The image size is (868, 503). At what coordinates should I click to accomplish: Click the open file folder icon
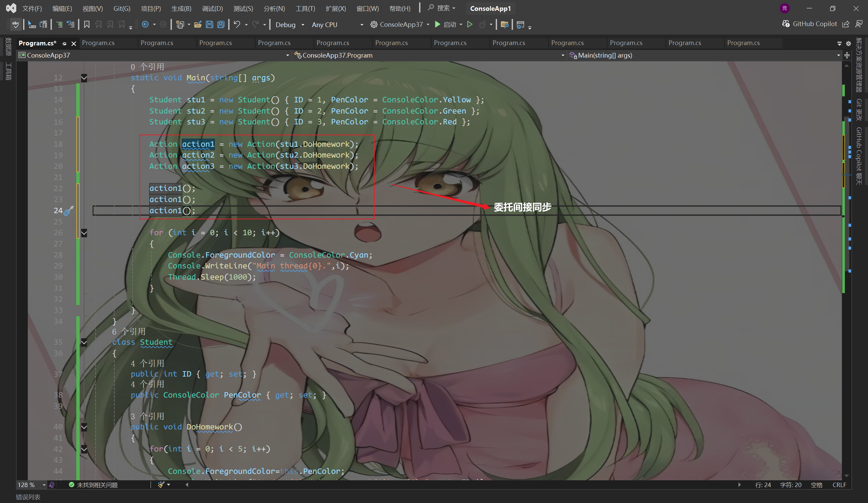tap(198, 24)
